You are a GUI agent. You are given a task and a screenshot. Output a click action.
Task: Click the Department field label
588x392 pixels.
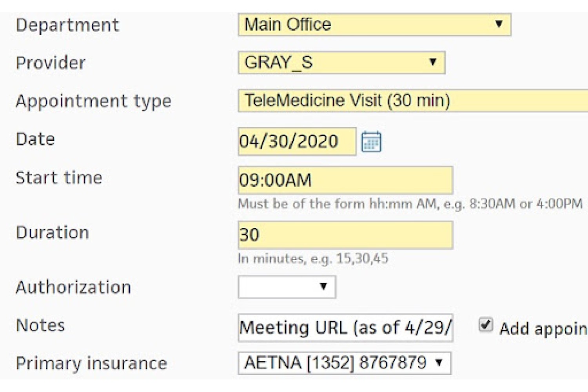coord(67,25)
